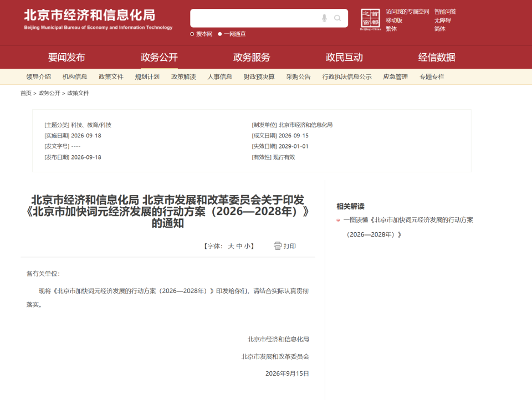Click the 打印 print button
The image size is (532, 400).
(285, 245)
